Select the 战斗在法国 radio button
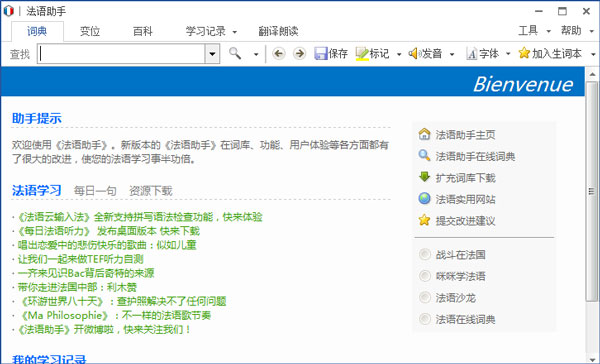The width and height of the screenshot is (600, 364). tap(424, 254)
